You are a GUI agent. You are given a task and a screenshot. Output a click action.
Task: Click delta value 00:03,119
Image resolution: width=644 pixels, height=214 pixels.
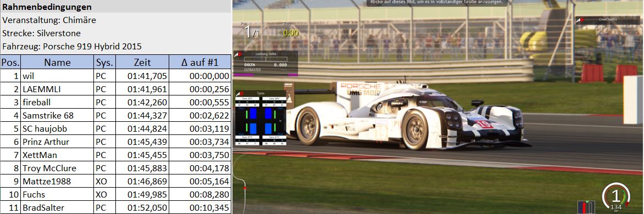[209, 128]
